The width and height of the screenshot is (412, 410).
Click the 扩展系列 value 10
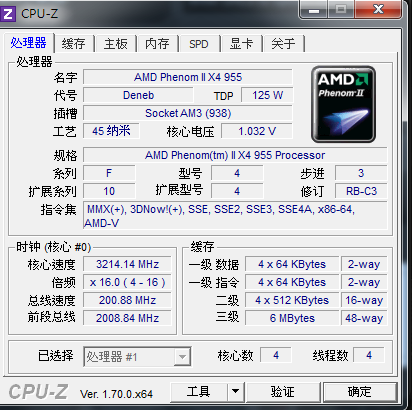109,191
